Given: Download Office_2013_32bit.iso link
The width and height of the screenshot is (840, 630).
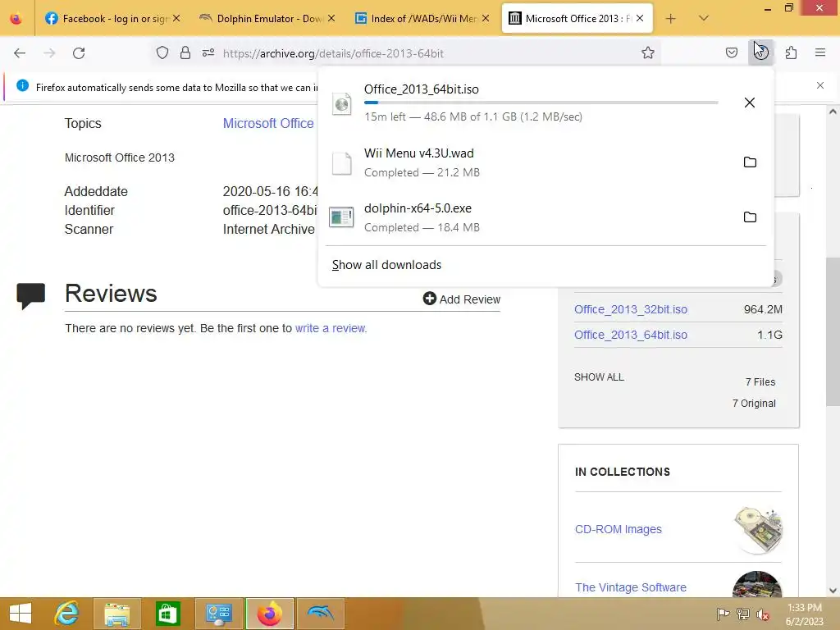Looking at the screenshot, I should point(631,309).
